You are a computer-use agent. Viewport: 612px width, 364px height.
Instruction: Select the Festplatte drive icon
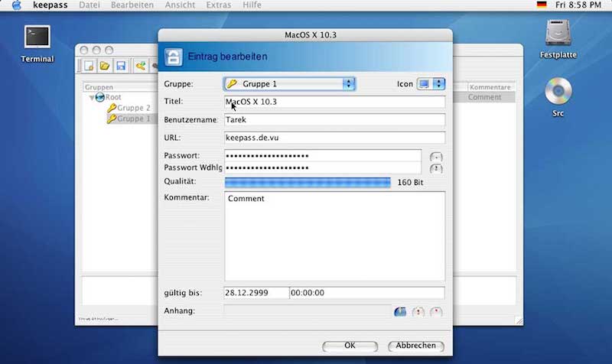pyautogui.click(x=558, y=39)
